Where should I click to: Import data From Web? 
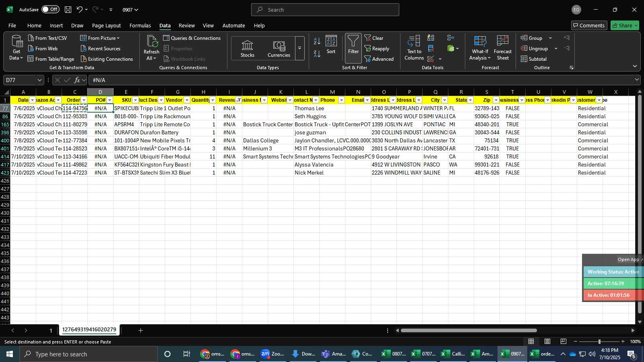coord(43,48)
